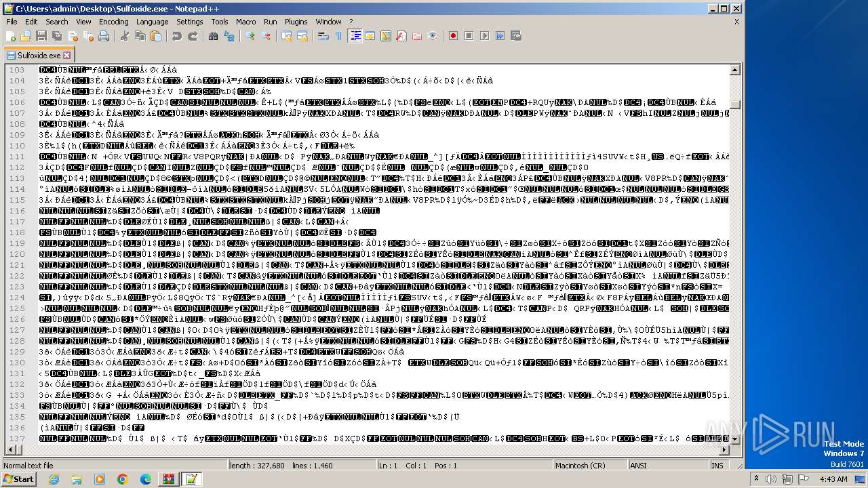Select the Sulfoxide.exe document tab
This screenshot has height=488, width=868.
tap(39, 56)
